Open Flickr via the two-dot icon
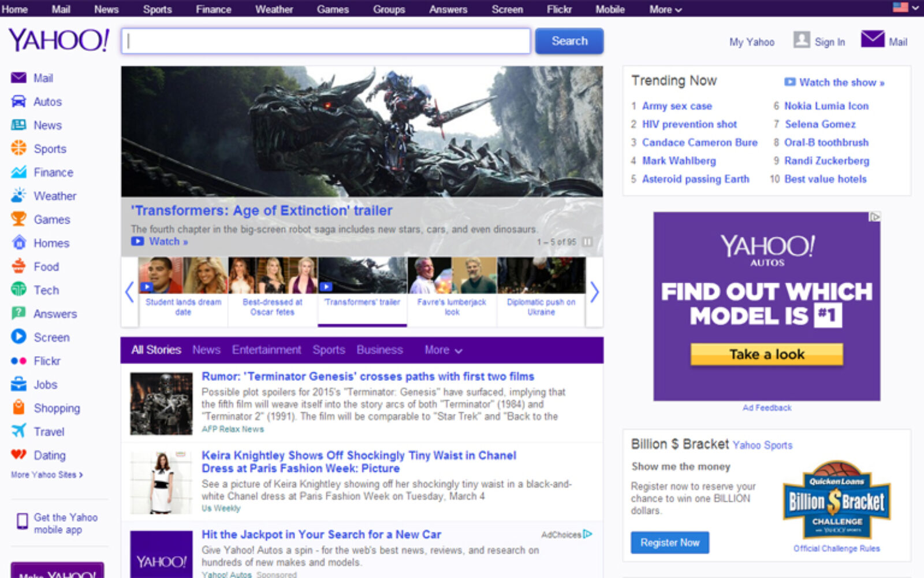 (18, 361)
